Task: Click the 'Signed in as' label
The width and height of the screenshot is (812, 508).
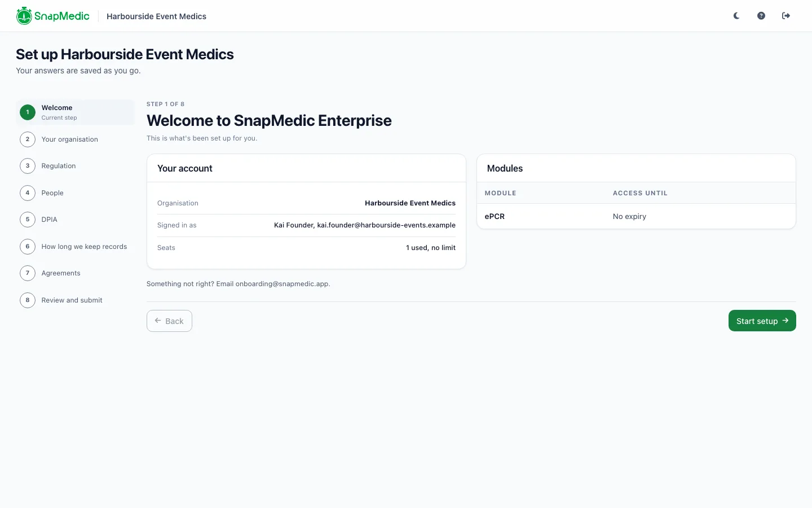Action: tap(176, 225)
